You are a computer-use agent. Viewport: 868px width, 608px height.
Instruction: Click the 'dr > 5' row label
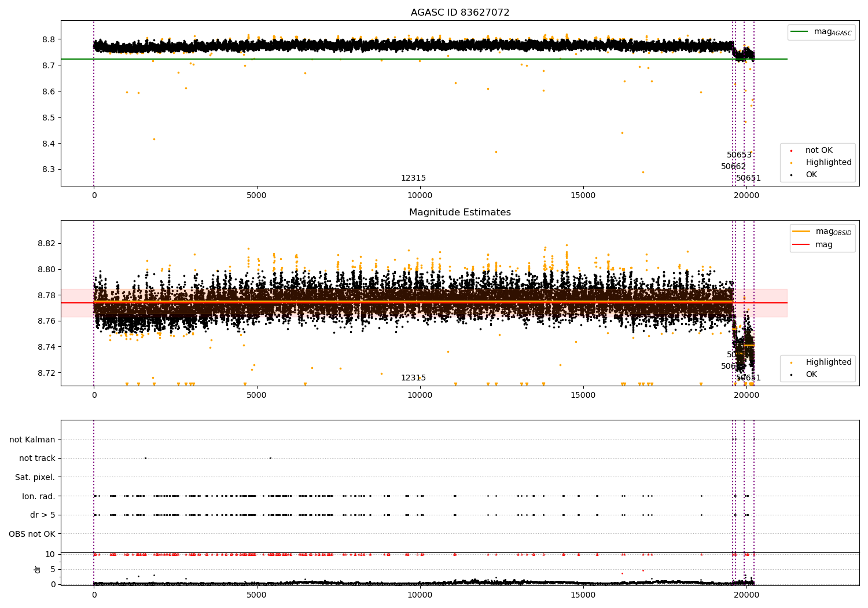pos(43,515)
